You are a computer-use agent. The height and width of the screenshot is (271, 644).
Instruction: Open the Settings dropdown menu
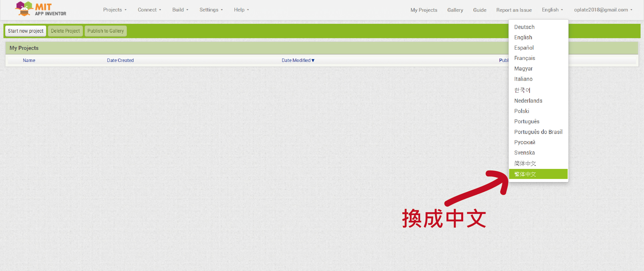click(211, 10)
